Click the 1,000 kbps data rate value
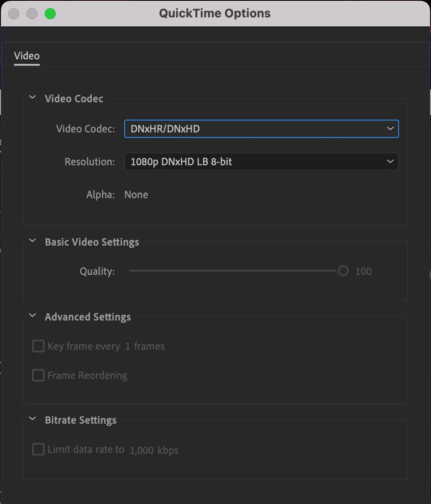 click(142, 450)
